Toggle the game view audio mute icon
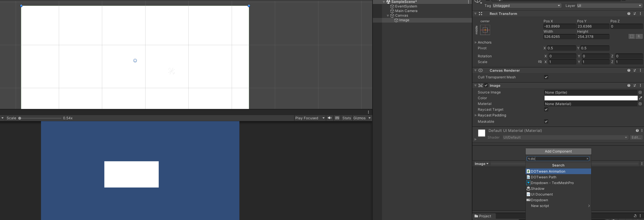The image size is (644, 220). tap(330, 118)
